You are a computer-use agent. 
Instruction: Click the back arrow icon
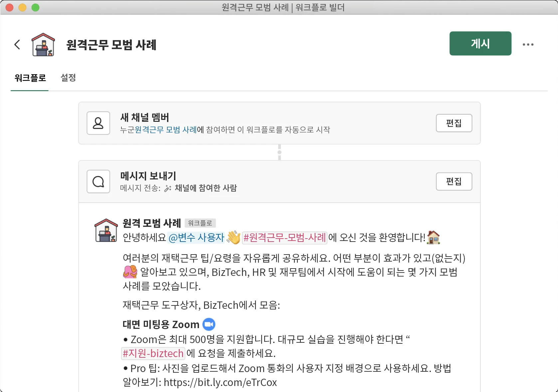[x=17, y=44]
